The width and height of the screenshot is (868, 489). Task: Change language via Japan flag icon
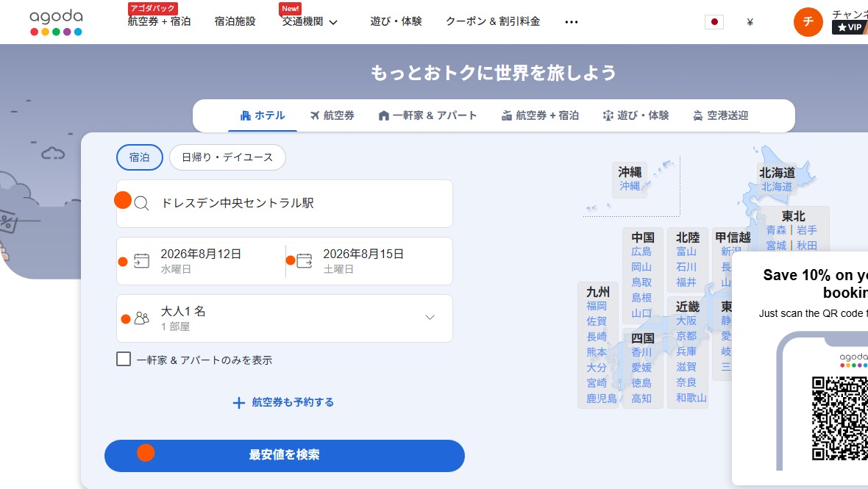click(714, 22)
